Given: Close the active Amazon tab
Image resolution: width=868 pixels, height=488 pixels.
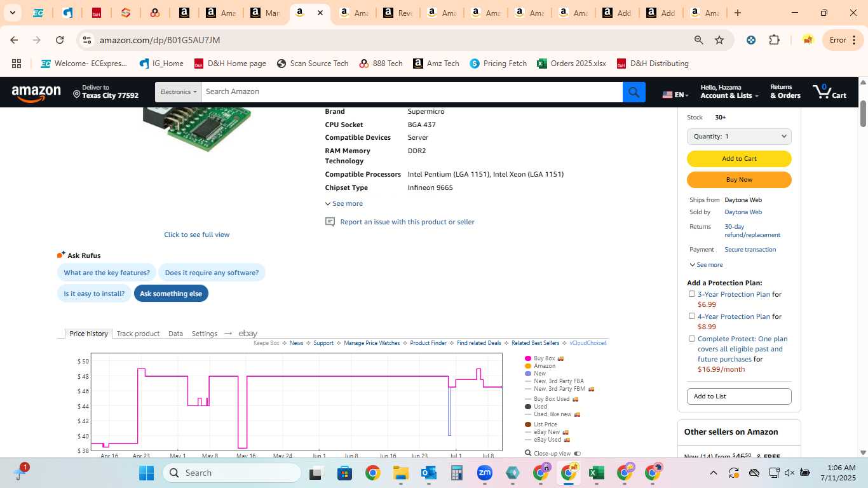Looking at the screenshot, I should coord(320,13).
